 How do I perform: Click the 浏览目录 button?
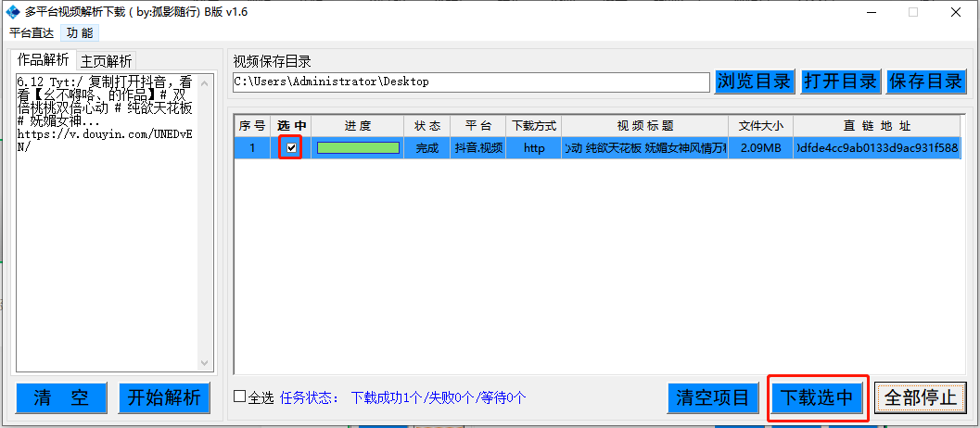click(755, 82)
